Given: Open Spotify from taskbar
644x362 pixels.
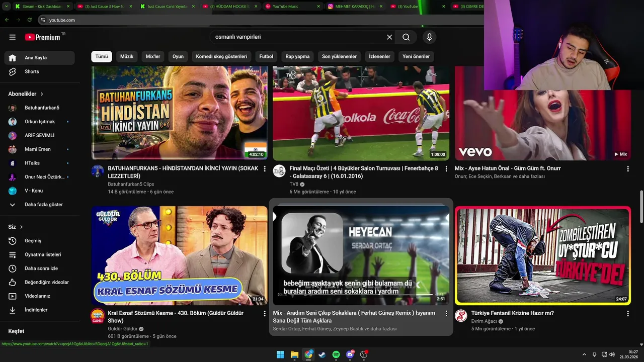Looking at the screenshot, I should coord(336,354).
